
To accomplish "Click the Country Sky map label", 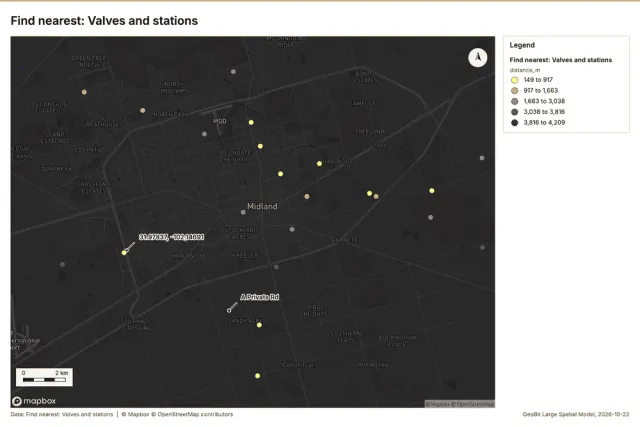I will (56, 169).
